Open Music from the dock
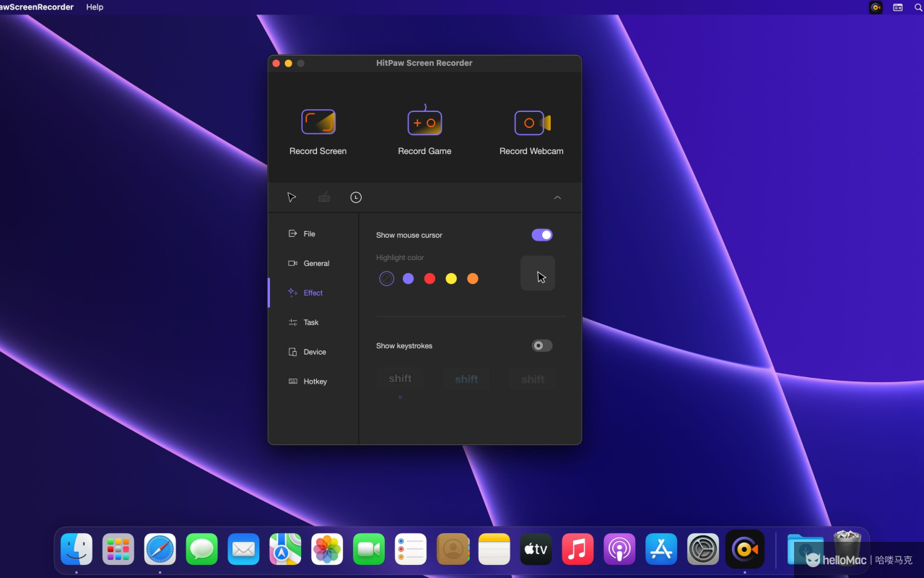This screenshot has width=924, height=578. tap(578, 549)
